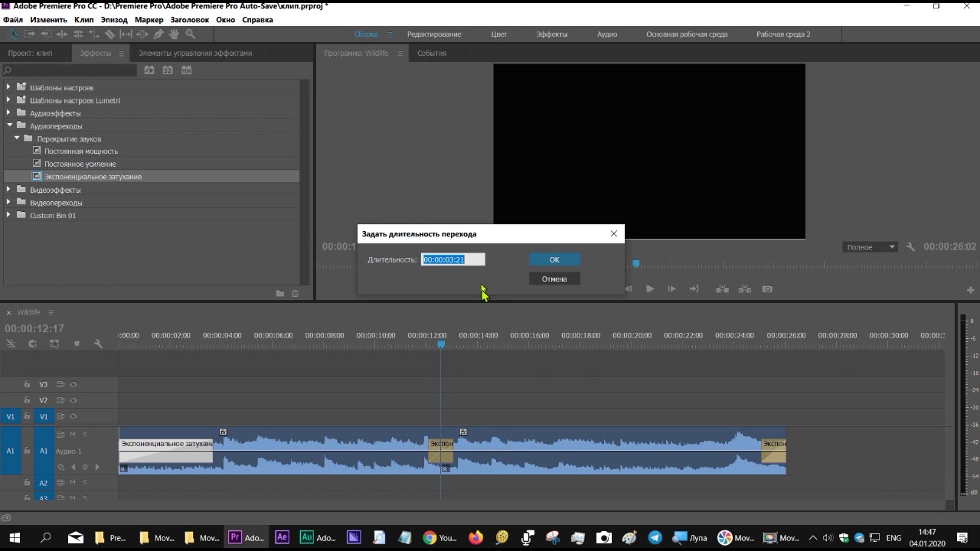This screenshot has width=980, height=551.
Task: Expand Шаблоны настроек Lumetri folder
Action: pos(8,100)
